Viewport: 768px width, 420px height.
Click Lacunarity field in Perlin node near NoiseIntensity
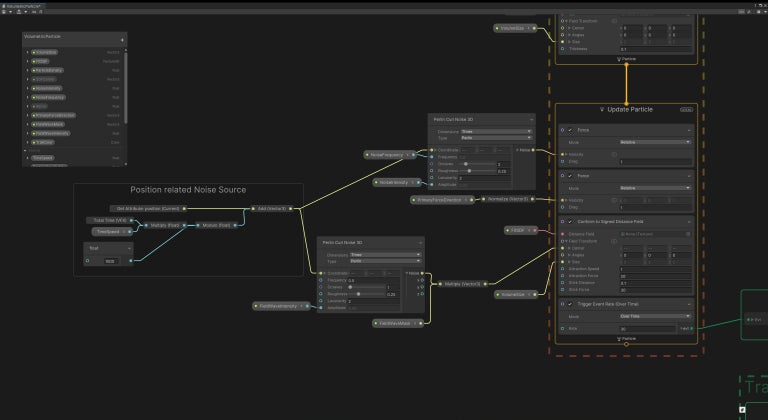484,178
